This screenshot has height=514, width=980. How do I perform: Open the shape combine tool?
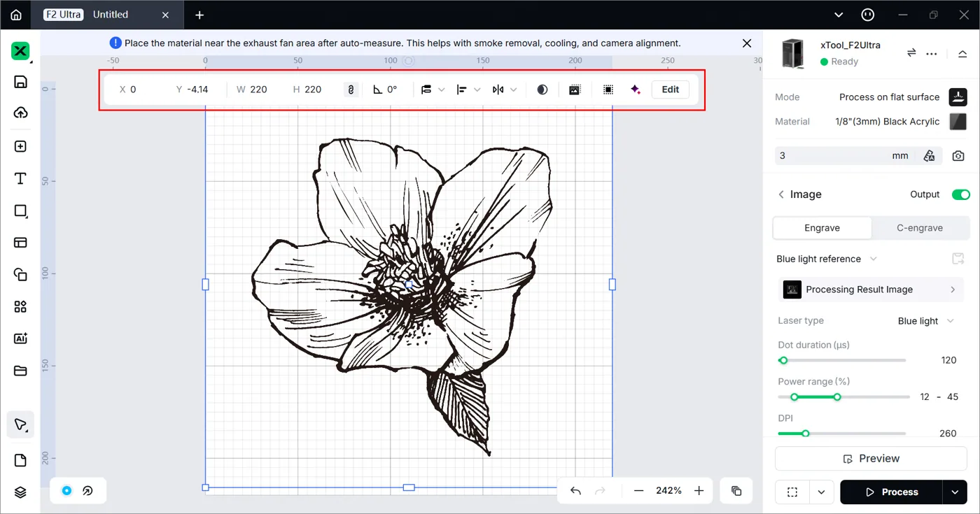point(20,275)
